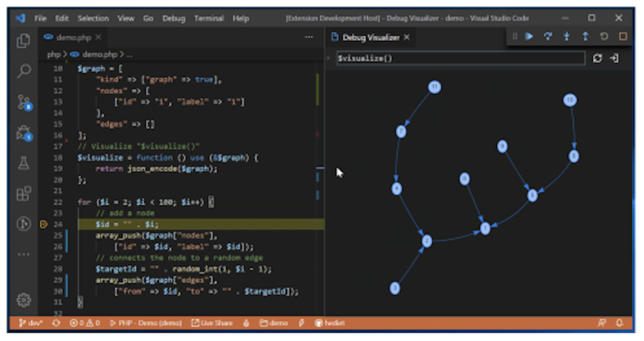Click the $visualize() expression input field

point(461,58)
